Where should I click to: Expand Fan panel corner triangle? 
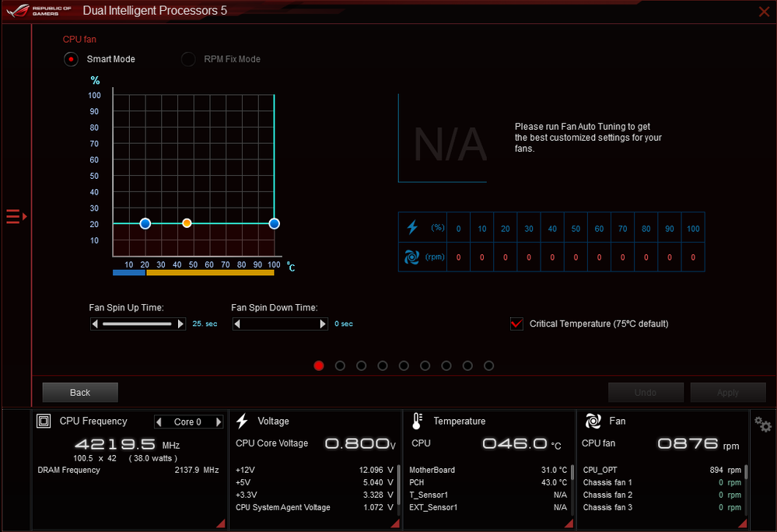coord(743,523)
